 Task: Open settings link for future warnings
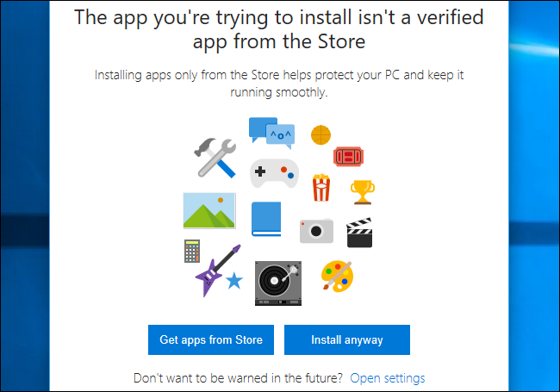click(x=387, y=378)
